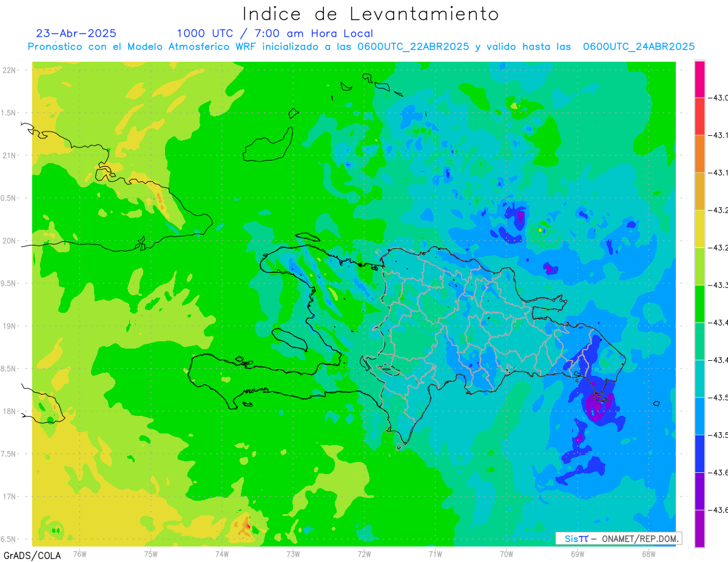
Task: Click the 'ONAMET/REP.DOM.' credit label
Action: (640, 538)
